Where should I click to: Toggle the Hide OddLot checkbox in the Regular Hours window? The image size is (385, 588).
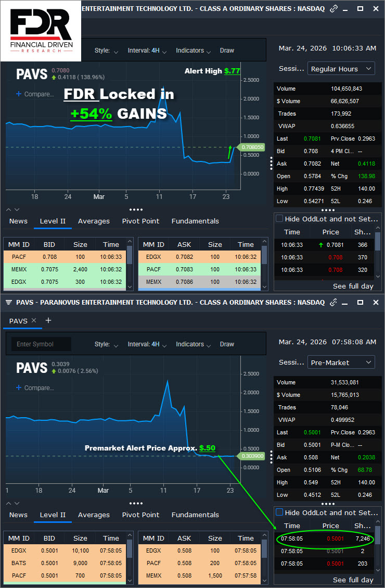[x=279, y=219]
